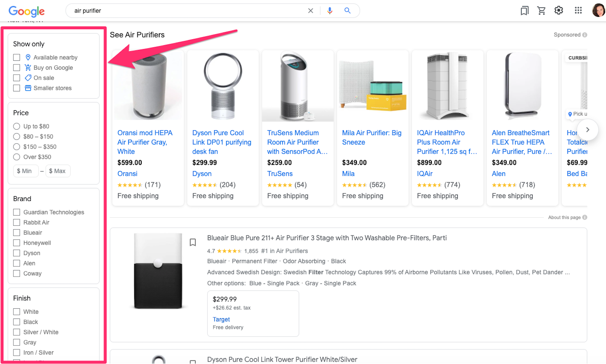Start voice search with the microphone icon
The height and width of the screenshot is (364, 606).
point(330,11)
